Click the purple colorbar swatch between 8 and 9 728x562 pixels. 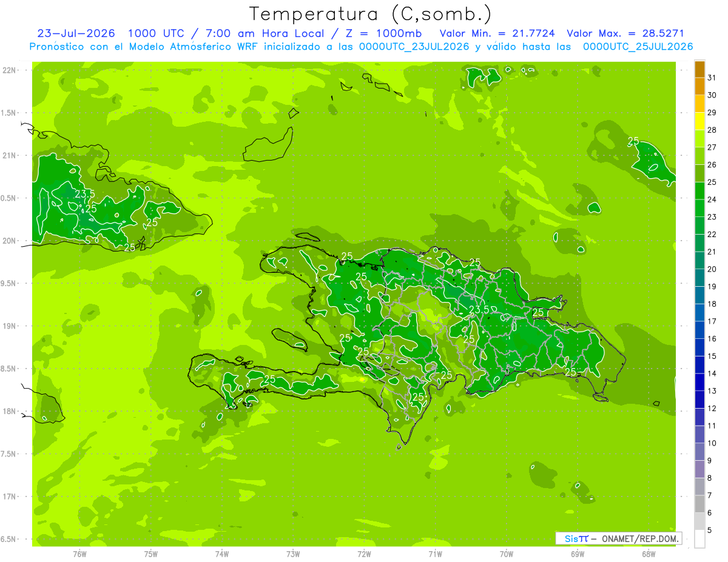tap(699, 469)
